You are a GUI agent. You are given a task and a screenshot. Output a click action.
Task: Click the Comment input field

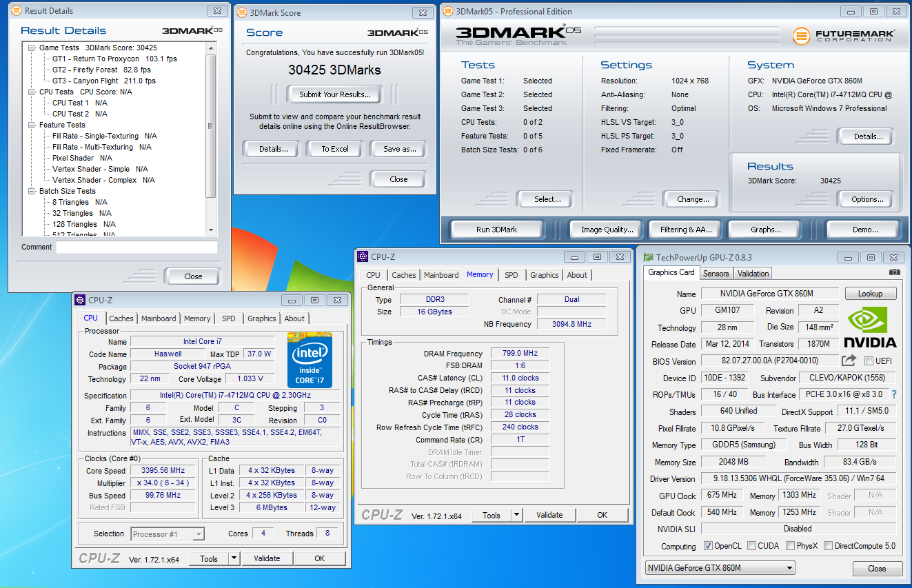click(x=136, y=247)
